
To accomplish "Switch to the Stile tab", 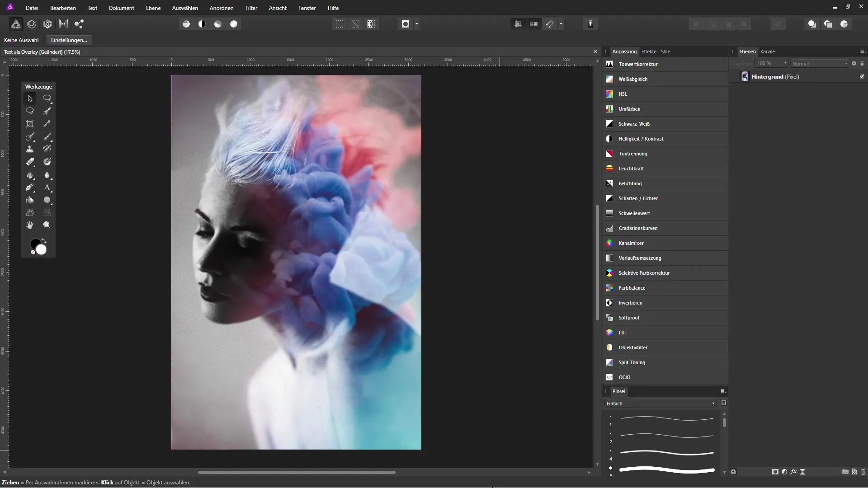I will (x=665, y=52).
